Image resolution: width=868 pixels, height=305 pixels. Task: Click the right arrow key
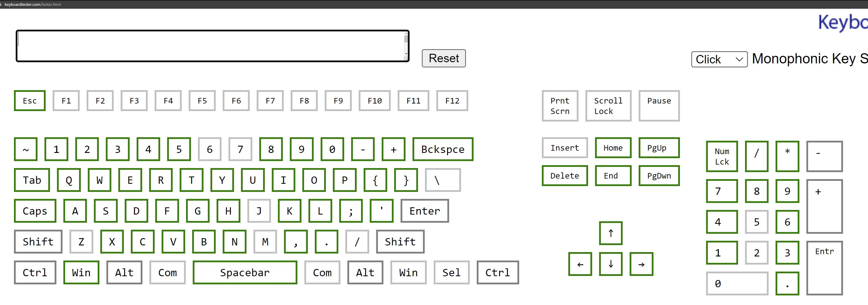pos(641,264)
